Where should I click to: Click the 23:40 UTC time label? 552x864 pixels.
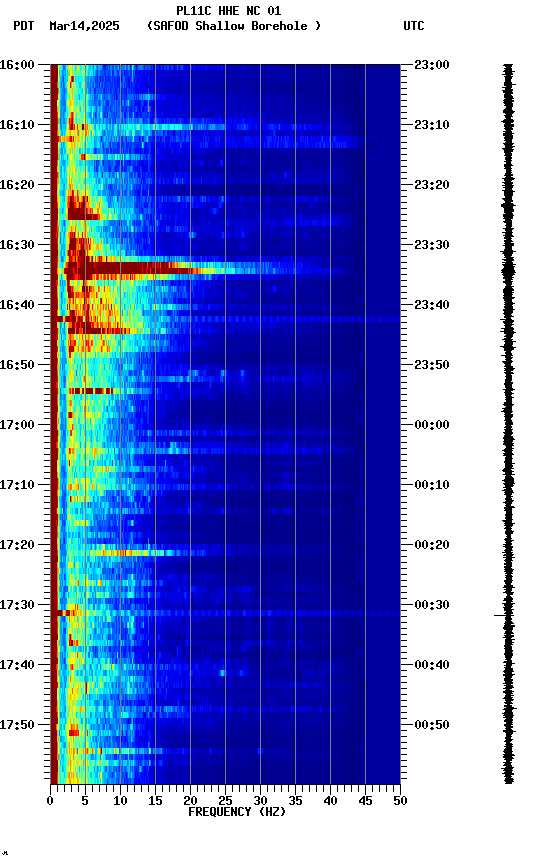pos(432,305)
